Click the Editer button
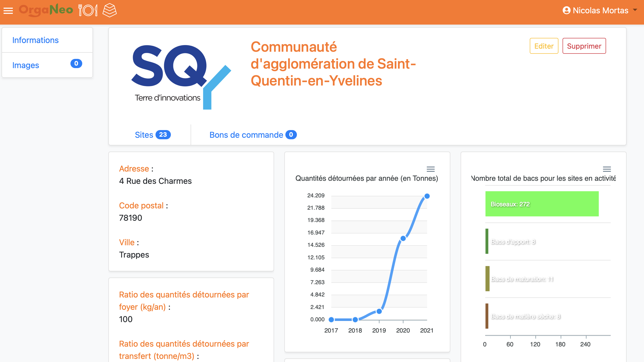Screen dimensions: 644x362 (544, 46)
